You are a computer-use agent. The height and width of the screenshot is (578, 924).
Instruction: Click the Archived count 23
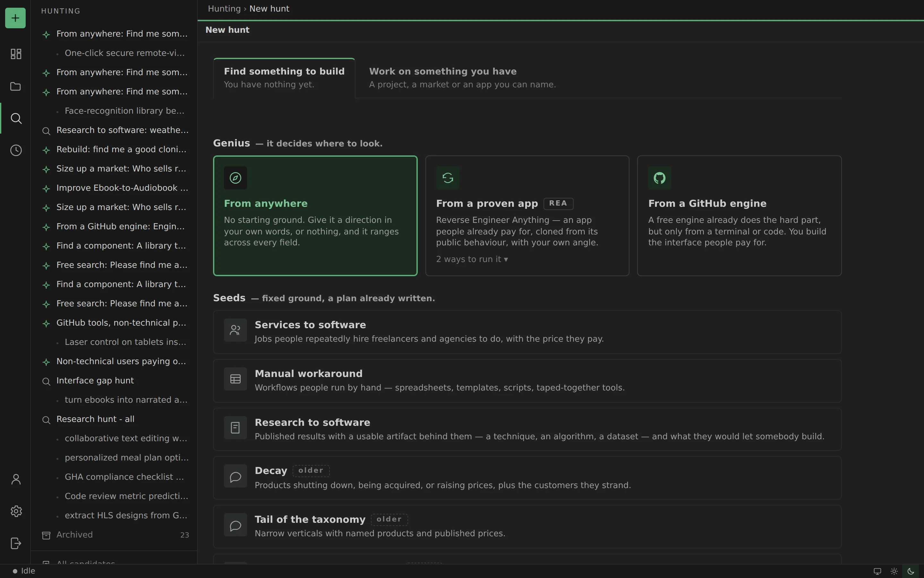[x=184, y=535]
